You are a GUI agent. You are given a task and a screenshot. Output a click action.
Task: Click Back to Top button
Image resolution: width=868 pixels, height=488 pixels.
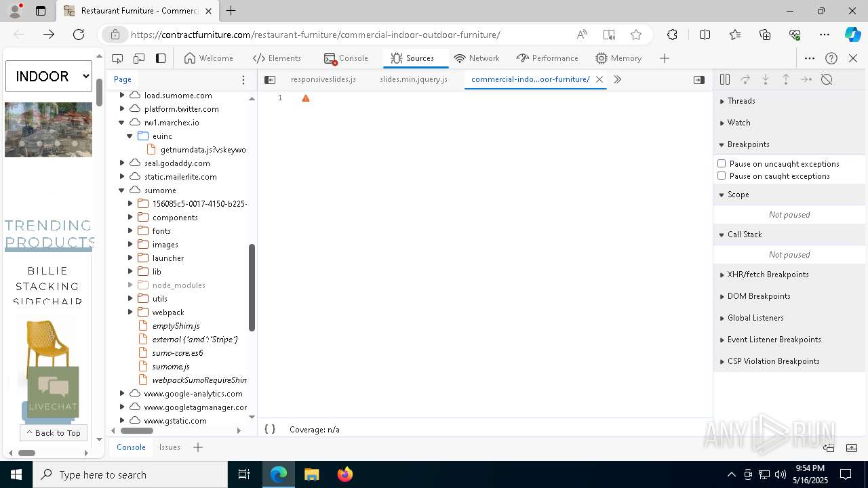pos(54,432)
